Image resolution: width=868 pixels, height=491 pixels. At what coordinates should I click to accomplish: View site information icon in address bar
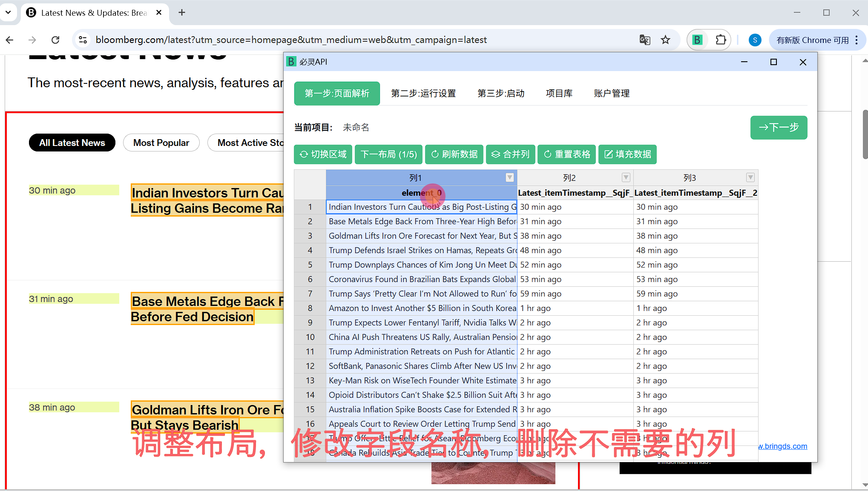click(83, 40)
